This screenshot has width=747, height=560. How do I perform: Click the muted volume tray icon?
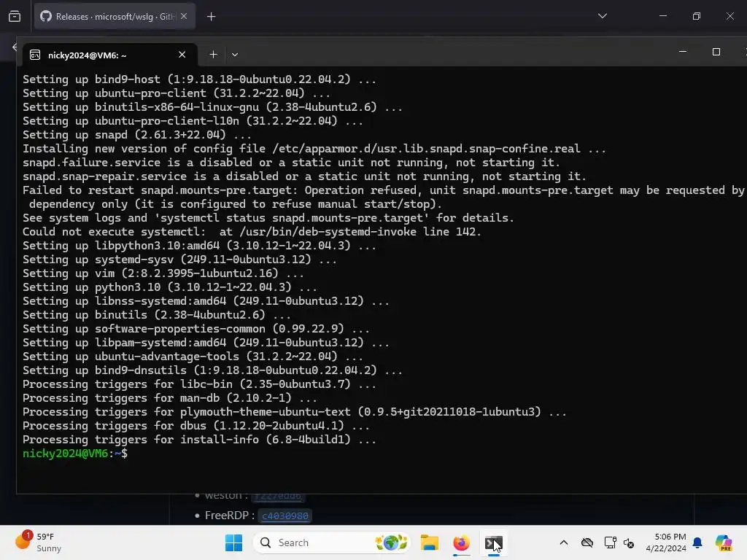tap(628, 542)
